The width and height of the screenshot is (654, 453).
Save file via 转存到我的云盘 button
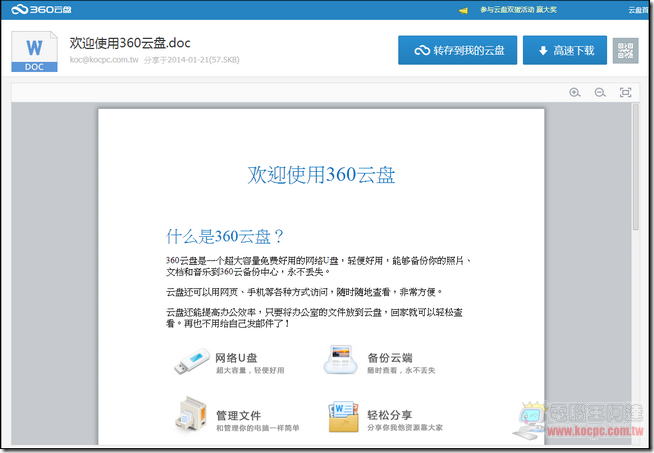point(457,50)
